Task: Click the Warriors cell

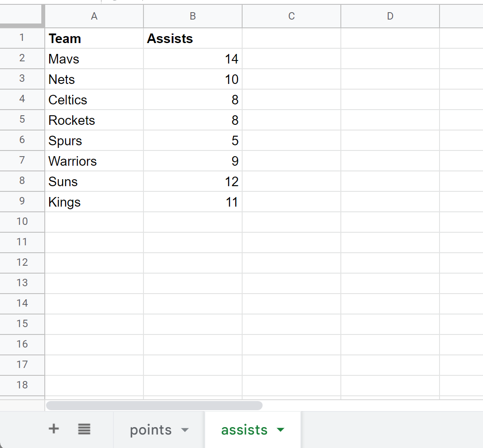Action: tap(94, 161)
